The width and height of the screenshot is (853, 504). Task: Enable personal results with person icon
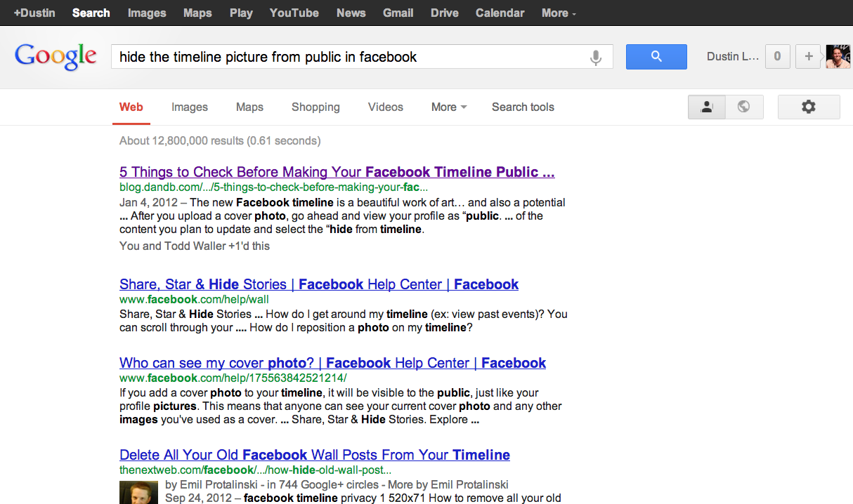706,107
